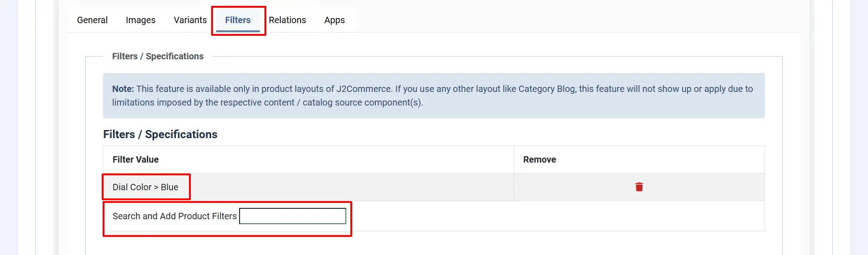Select the Filters tab
Screen dimensions: 868x255
point(238,20)
